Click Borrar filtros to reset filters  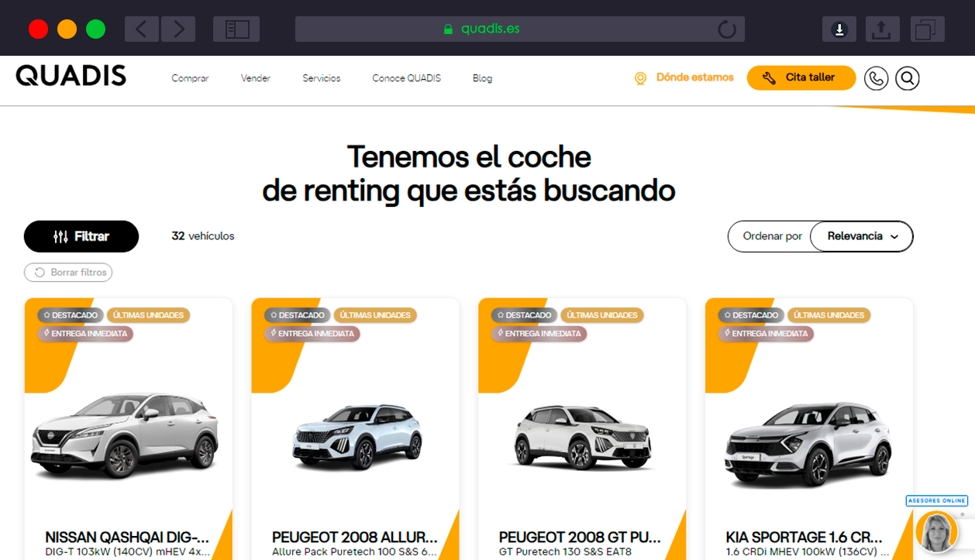point(68,273)
